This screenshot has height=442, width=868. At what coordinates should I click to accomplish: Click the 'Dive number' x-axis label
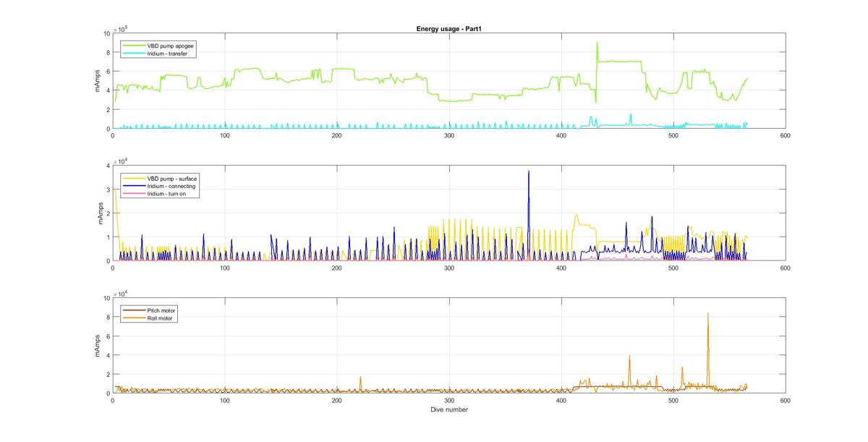pyautogui.click(x=448, y=409)
